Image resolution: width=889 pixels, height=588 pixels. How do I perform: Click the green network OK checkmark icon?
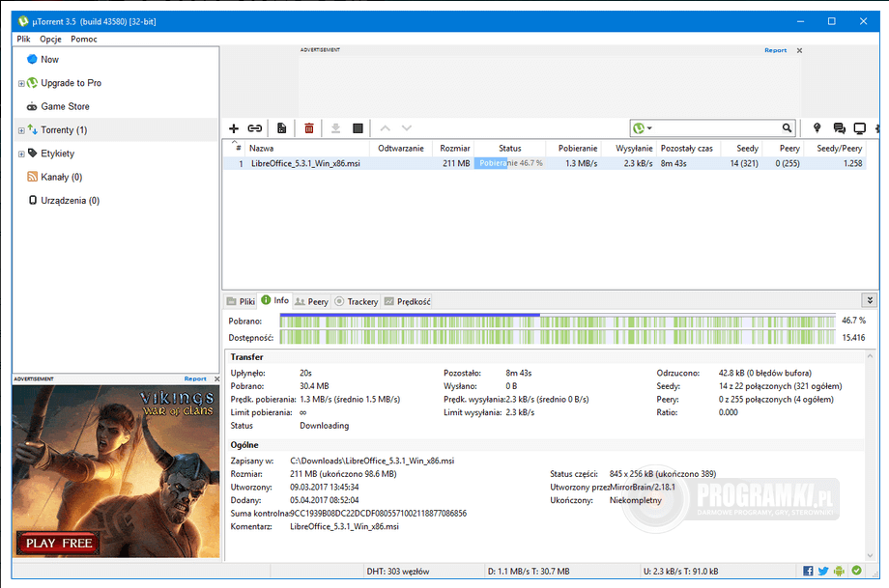click(857, 571)
